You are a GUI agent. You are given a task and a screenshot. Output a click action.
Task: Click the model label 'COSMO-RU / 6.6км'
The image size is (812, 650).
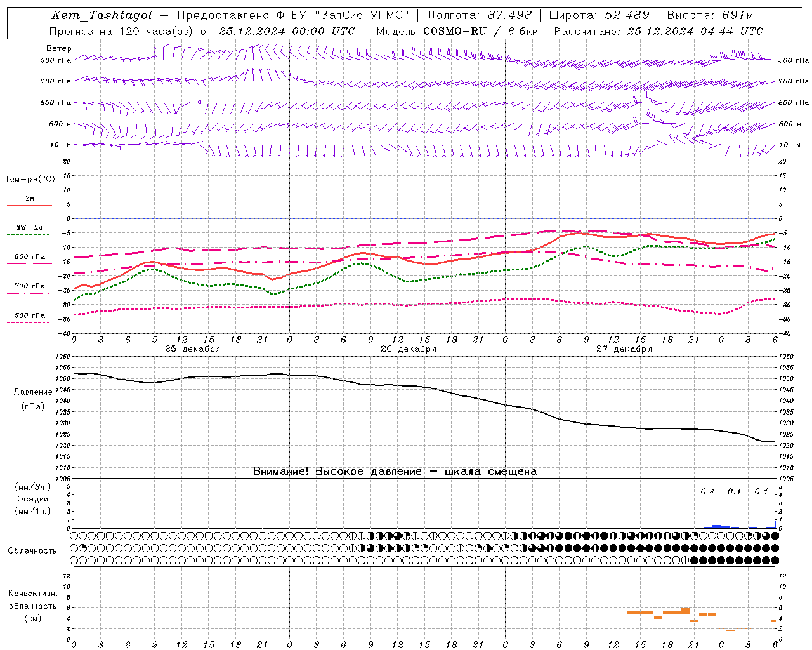click(480, 31)
